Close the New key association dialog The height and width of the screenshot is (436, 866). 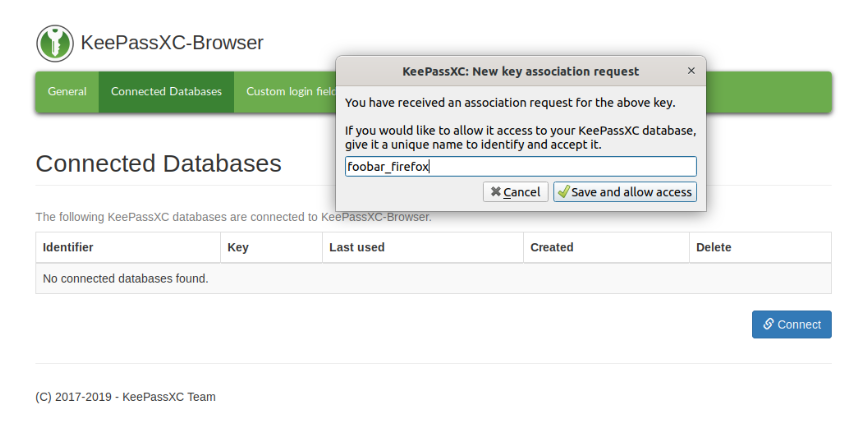point(691,71)
